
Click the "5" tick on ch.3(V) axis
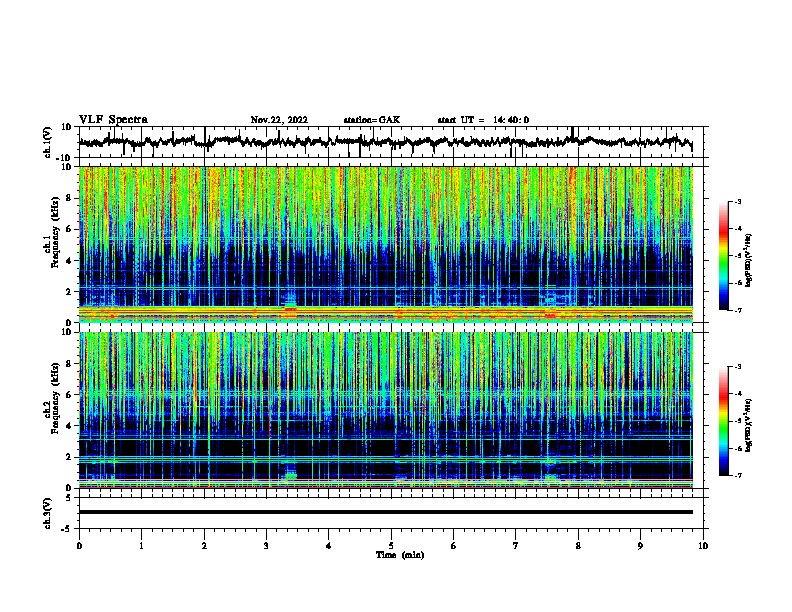pos(69,498)
